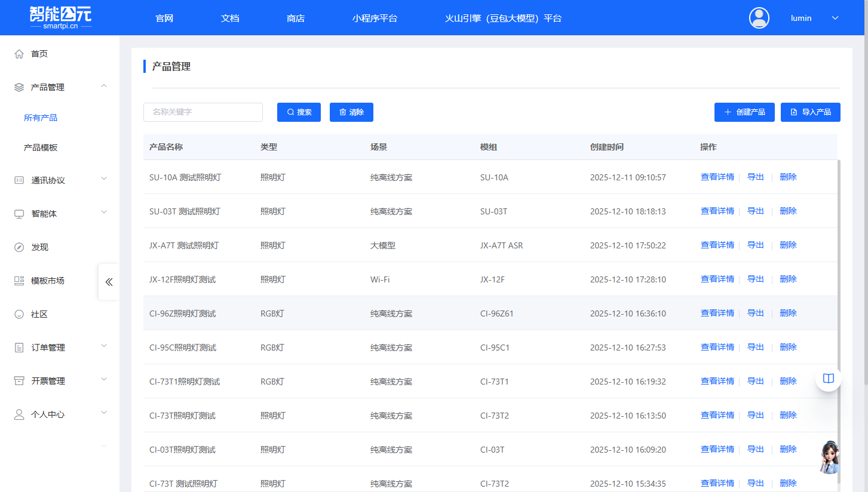868x492 pixels.
Task: Collapse the sidebar with the double-arrow icon
Action: [109, 282]
